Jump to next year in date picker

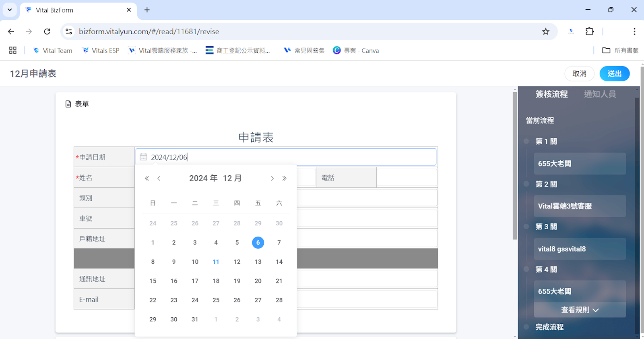pos(285,178)
